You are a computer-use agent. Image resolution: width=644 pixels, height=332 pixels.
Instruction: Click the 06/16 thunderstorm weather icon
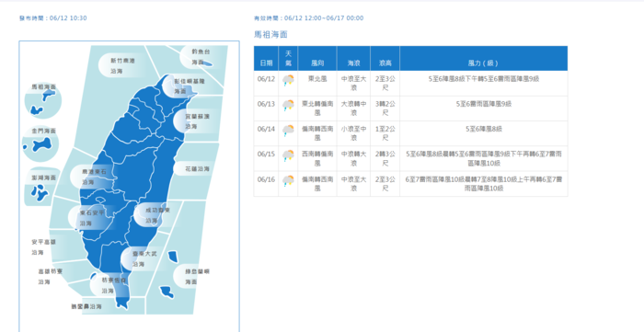tap(288, 180)
